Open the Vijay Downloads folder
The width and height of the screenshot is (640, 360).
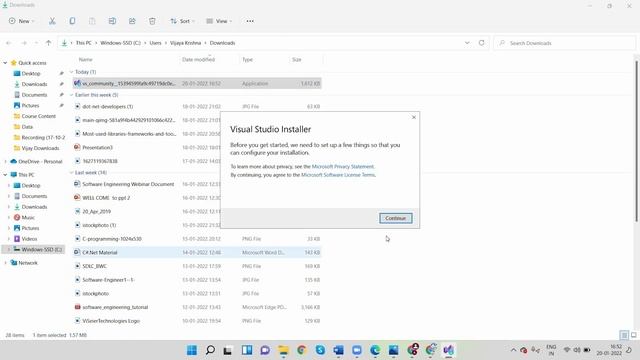pos(40,148)
